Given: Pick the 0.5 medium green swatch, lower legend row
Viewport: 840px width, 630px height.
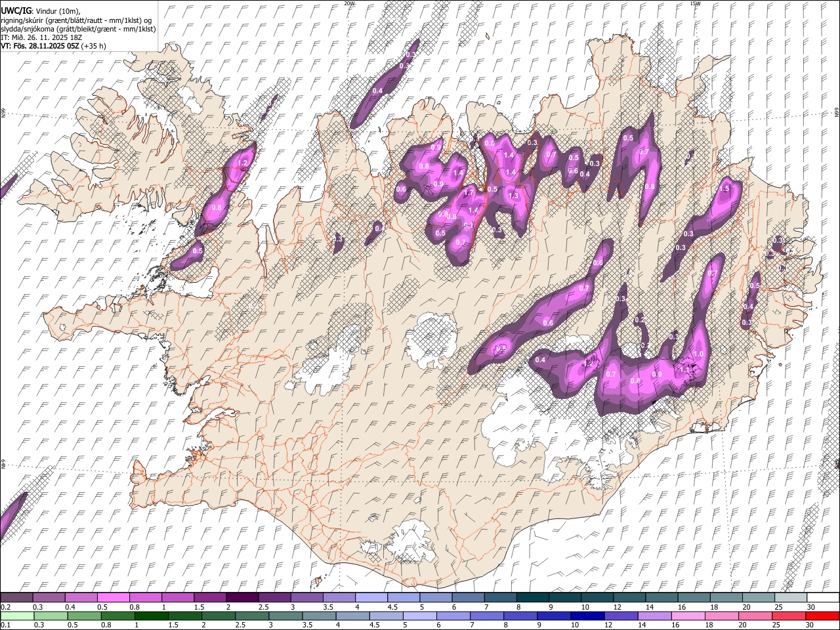Looking at the screenshot, I should pyautogui.click(x=84, y=616).
